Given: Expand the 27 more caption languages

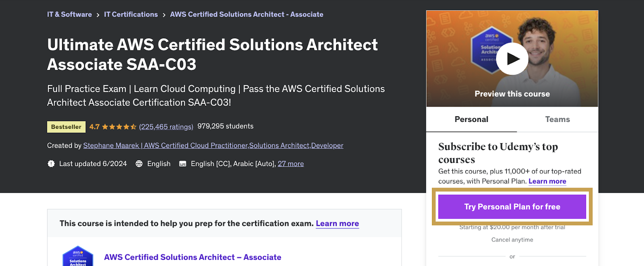Looking at the screenshot, I should point(291,164).
